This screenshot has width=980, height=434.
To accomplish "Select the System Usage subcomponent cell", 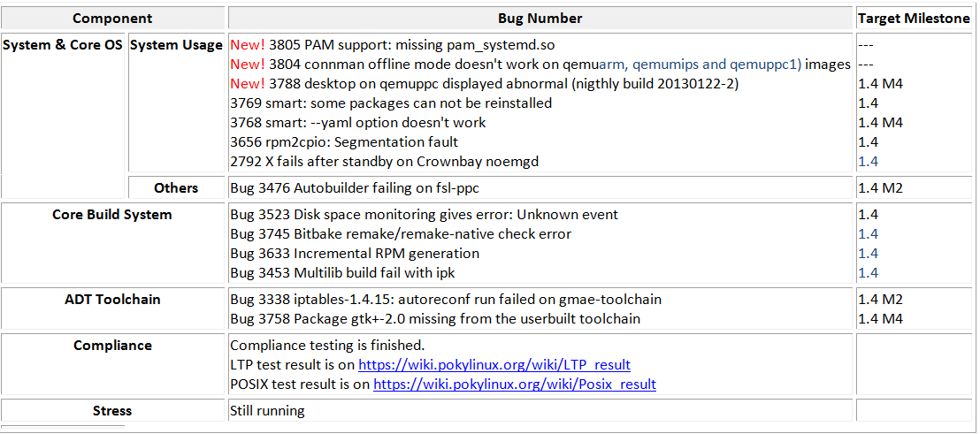I will (176, 45).
